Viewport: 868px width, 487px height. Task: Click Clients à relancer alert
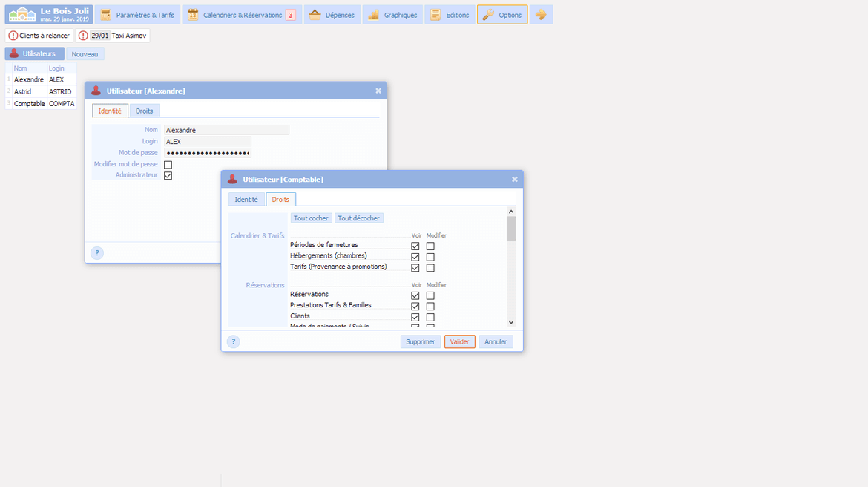[x=39, y=36]
